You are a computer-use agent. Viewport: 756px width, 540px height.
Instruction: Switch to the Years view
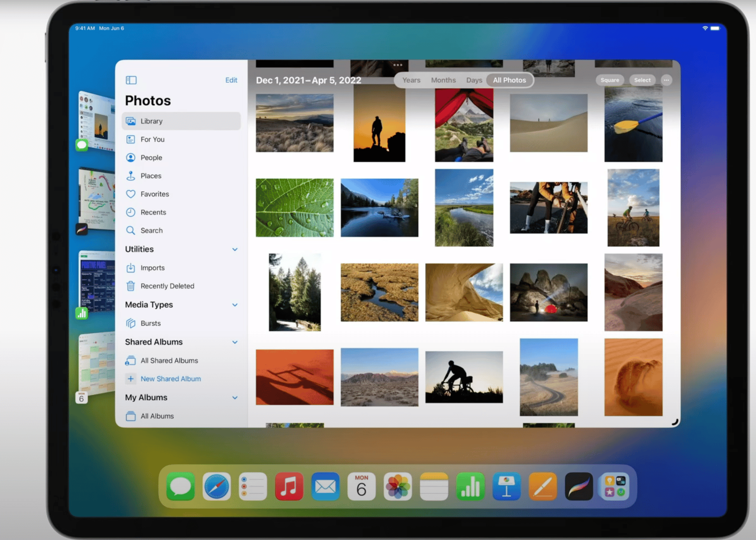point(411,80)
